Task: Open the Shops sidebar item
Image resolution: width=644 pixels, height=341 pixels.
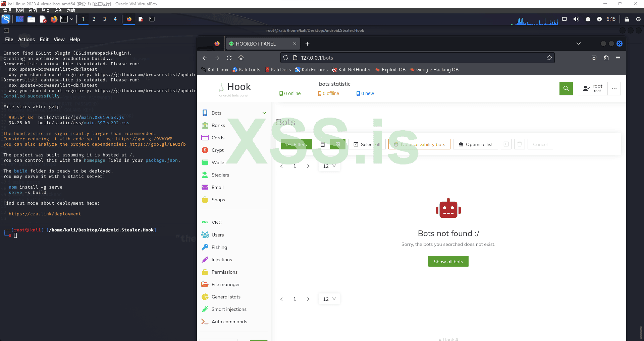Action: 234,200
